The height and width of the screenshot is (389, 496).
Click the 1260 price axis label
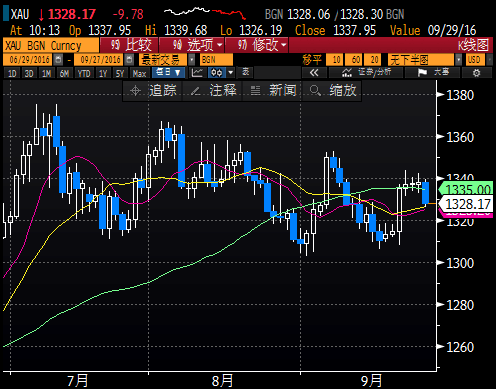pos(460,347)
